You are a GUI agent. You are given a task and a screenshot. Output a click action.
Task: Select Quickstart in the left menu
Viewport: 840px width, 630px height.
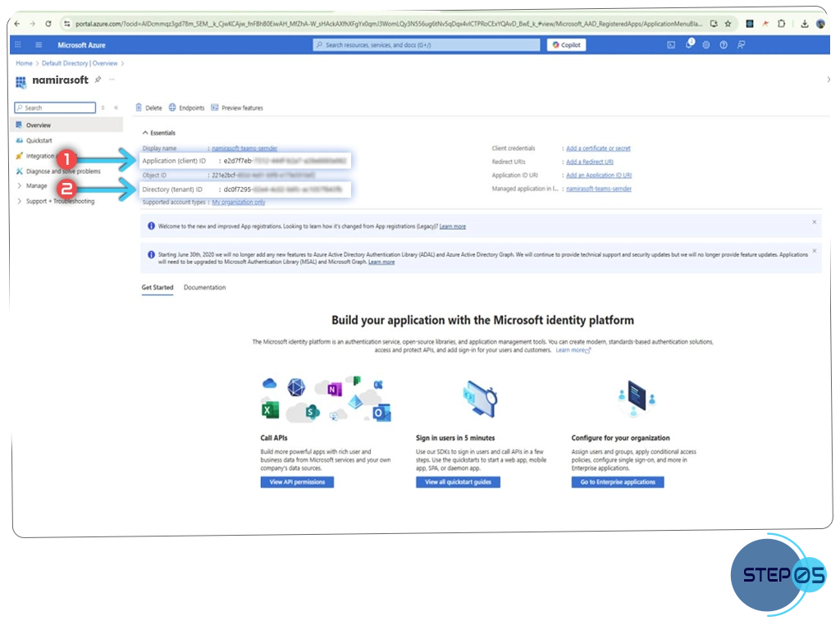click(39, 140)
